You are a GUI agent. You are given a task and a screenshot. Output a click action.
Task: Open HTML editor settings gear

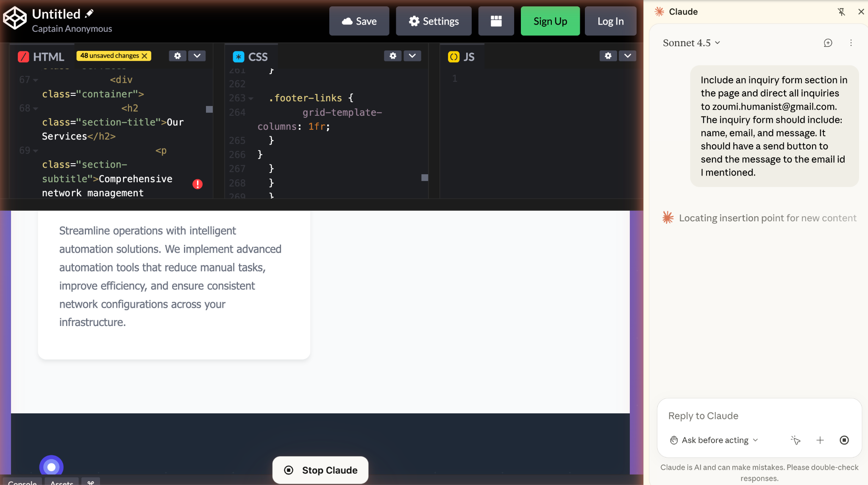178,56
